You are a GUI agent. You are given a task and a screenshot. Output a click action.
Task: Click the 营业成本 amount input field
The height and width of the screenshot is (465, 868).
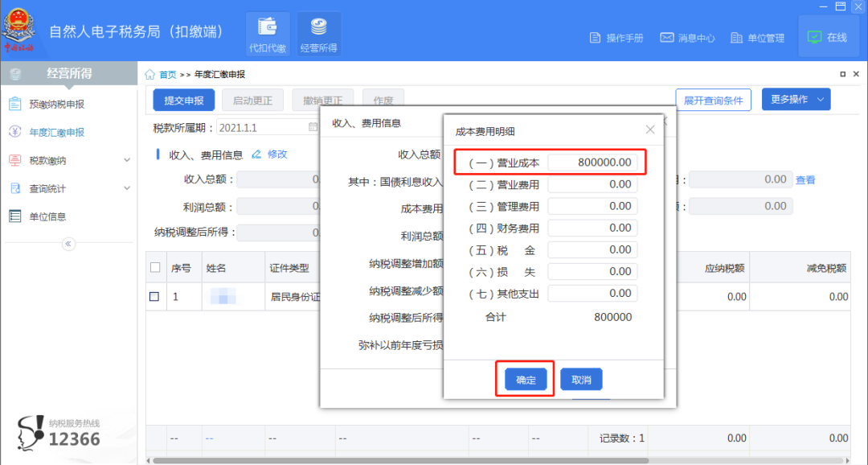[593, 163]
